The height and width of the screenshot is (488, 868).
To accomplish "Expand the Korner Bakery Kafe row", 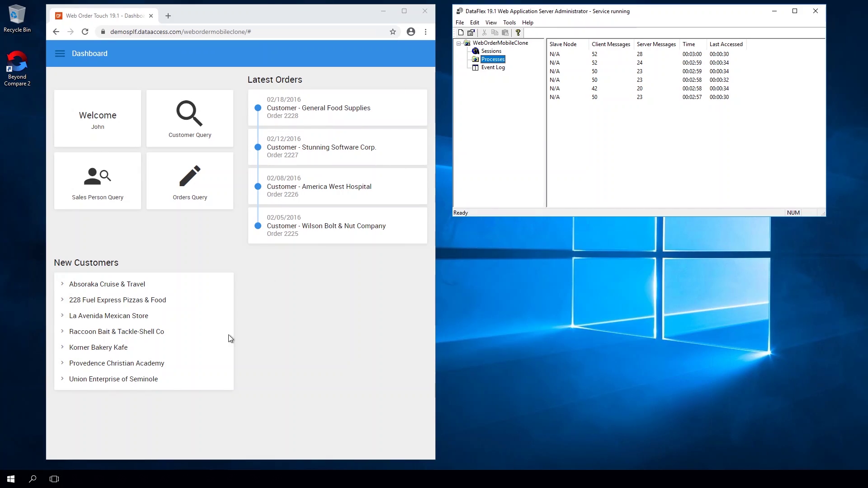I will tap(62, 347).
